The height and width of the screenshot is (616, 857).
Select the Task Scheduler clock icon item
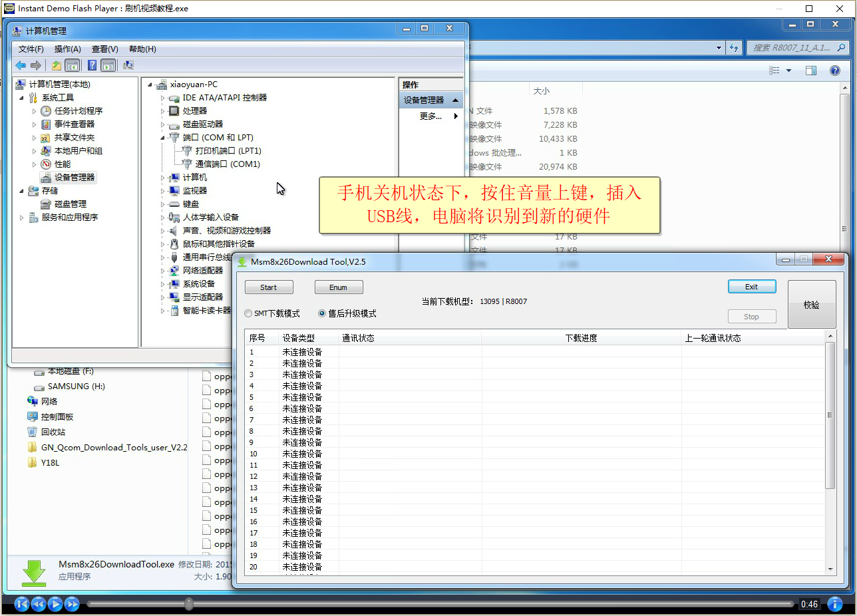46,110
